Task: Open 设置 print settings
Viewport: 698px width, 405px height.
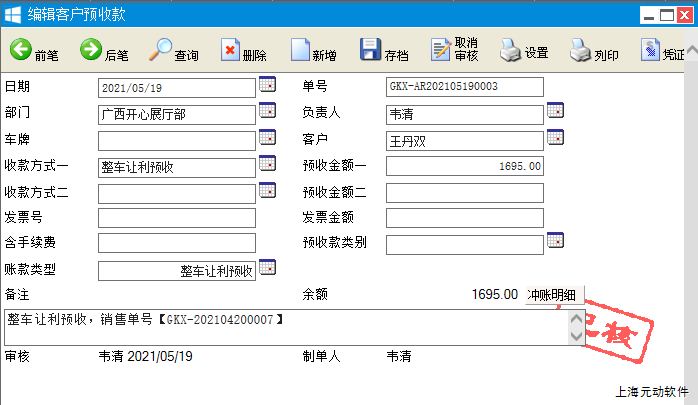Action: 524,51
